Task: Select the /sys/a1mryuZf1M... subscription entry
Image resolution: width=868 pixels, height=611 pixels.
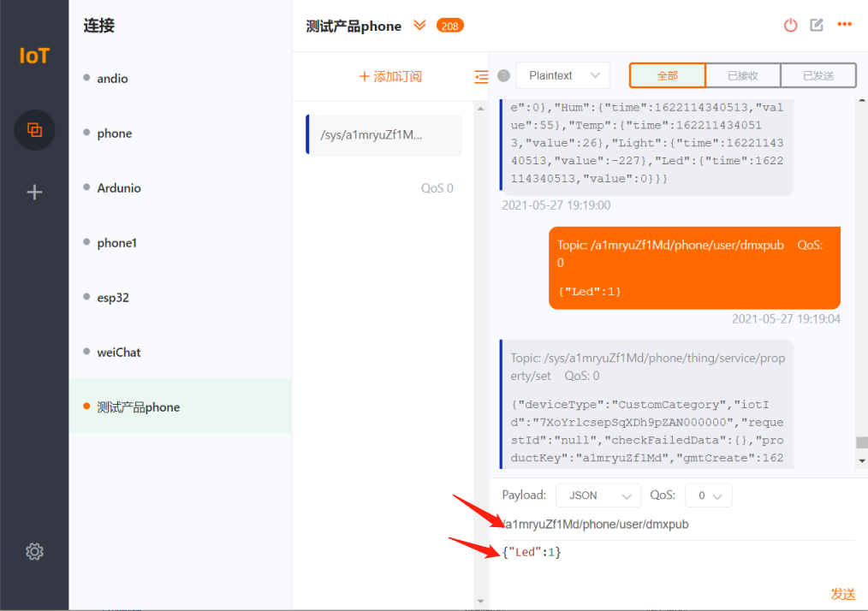Action: click(x=383, y=134)
